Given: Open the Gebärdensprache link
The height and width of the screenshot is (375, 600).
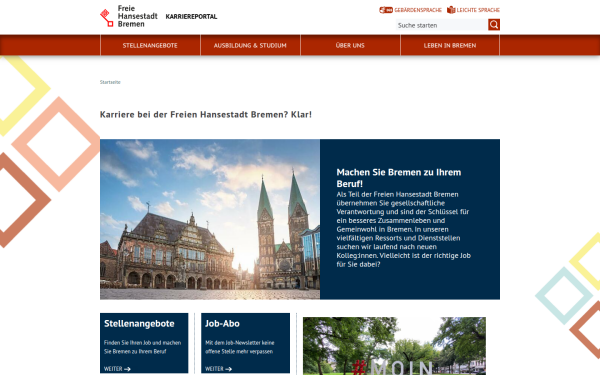Looking at the screenshot, I should tap(411, 10).
